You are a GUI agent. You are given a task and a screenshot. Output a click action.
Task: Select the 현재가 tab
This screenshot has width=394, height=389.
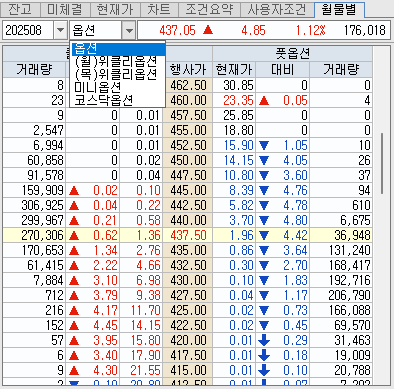click(x=115, y=10)
